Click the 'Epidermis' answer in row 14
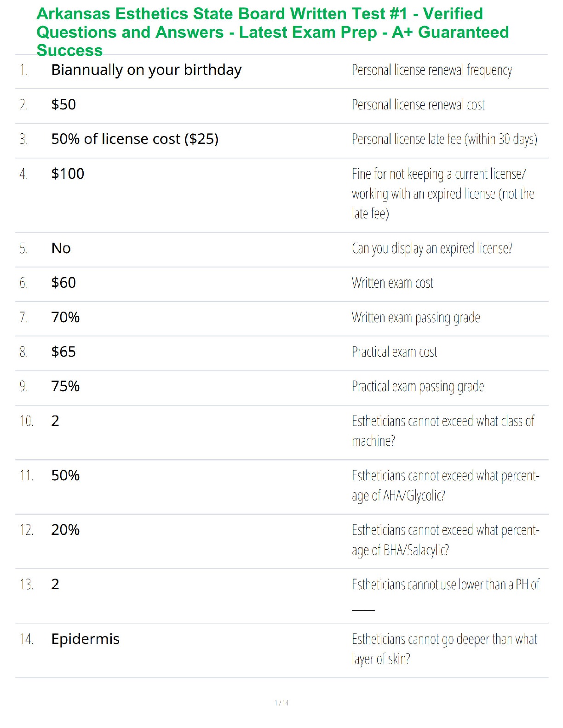 pyautogui.click(x=85, y=639)
